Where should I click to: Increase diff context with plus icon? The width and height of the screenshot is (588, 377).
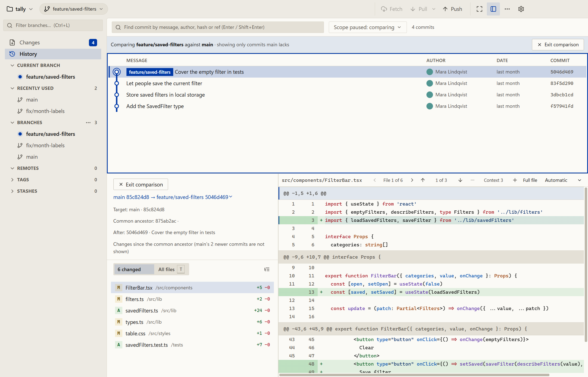coord(515,180)
